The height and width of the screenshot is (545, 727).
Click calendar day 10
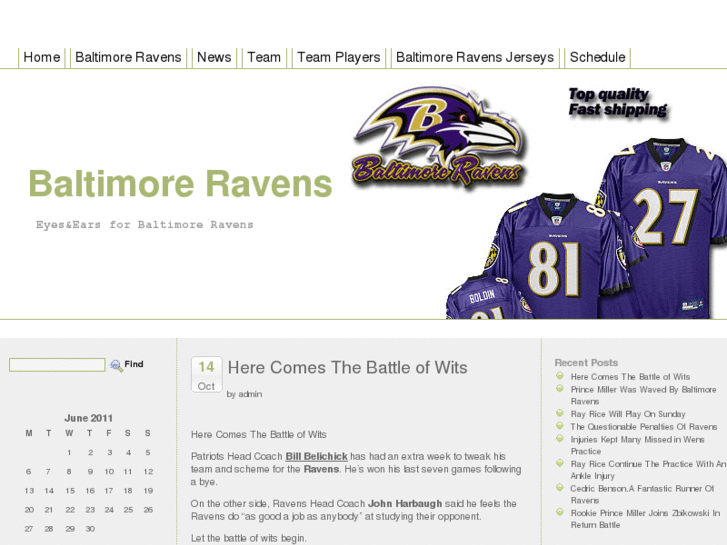(109, 472)
